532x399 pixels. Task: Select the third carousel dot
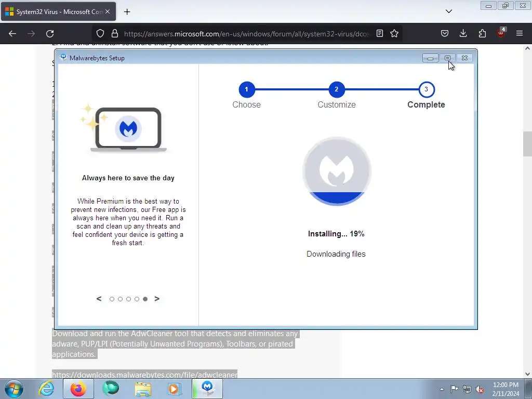click(x=129, y=299)
